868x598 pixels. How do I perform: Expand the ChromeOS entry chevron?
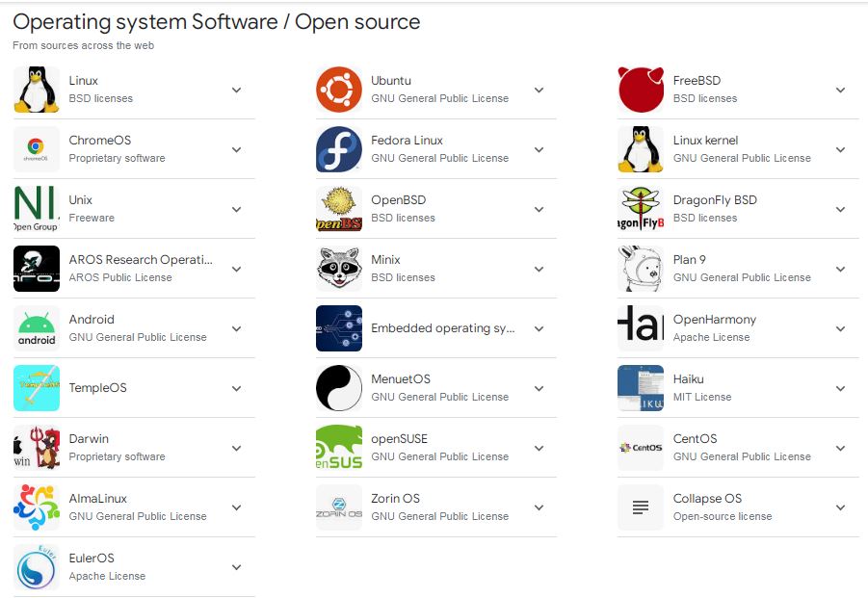(x=236, y=150)
